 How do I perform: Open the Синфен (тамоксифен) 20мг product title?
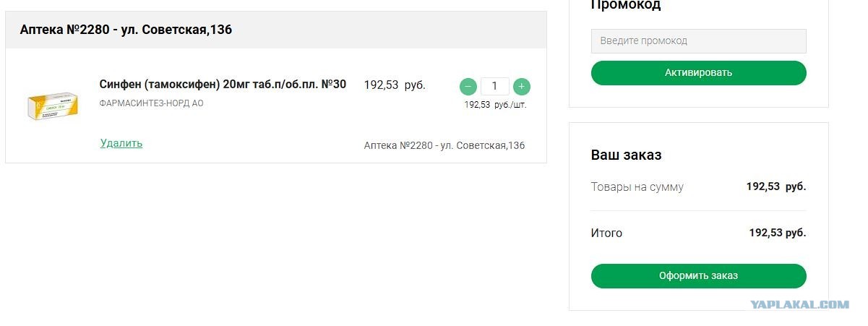[223, 85]
